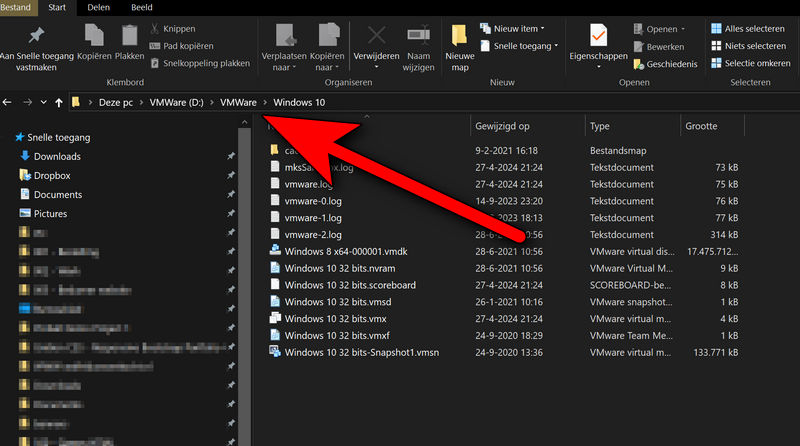Screen dimensions: 800x446
Task: Navigate to VMWare folder breadcrumb
Action: tap(238, 103)
